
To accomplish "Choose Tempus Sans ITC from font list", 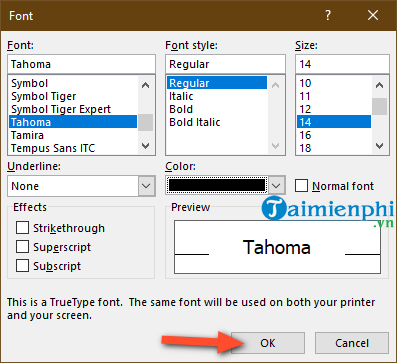I will tap(53, 148).
